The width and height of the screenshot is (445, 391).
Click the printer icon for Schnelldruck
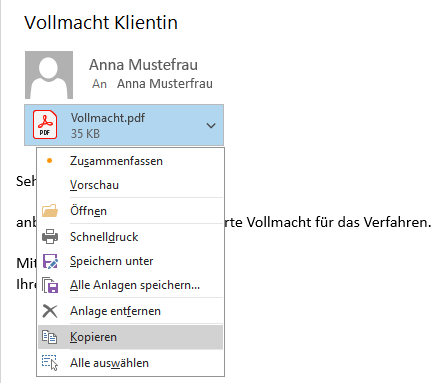(50, 237)
